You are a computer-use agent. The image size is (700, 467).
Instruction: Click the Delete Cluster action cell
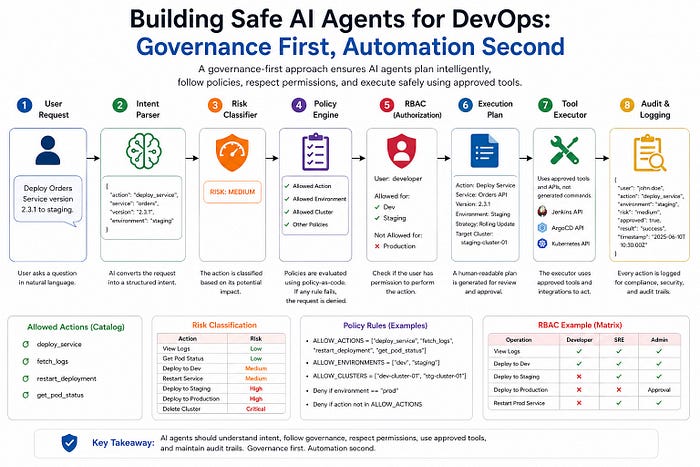[x=181, y=409]
